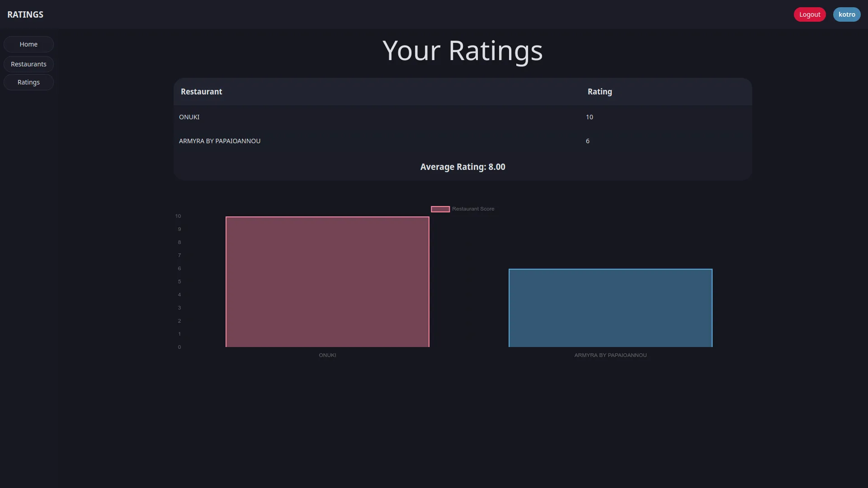This screenshot has width=868, height=488.
Task: Click the ARMYRA BY PAPAIOANNOU chart axis label
Action: point(610,355)
